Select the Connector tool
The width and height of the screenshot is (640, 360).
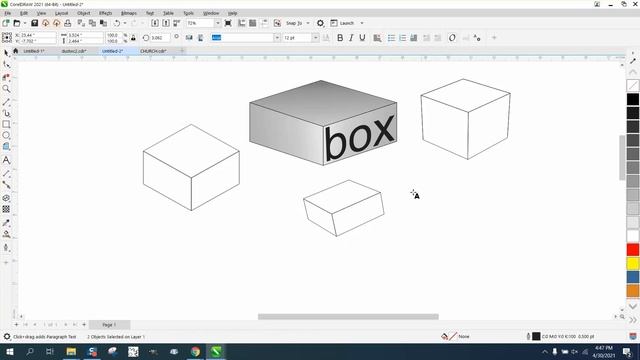pos(6,185)
